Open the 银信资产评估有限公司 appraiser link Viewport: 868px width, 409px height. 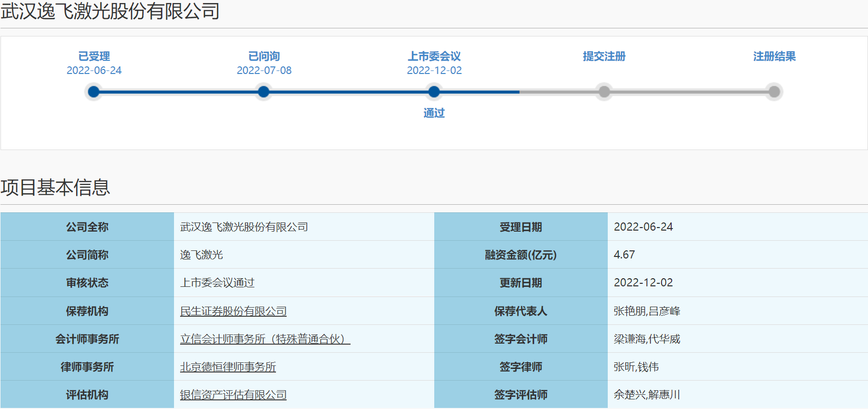[x=233, y=395]
